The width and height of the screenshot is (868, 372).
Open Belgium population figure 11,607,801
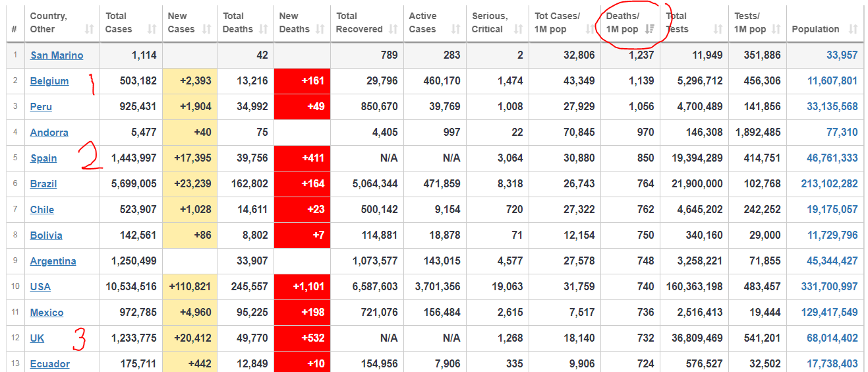(x=832, y=81)
